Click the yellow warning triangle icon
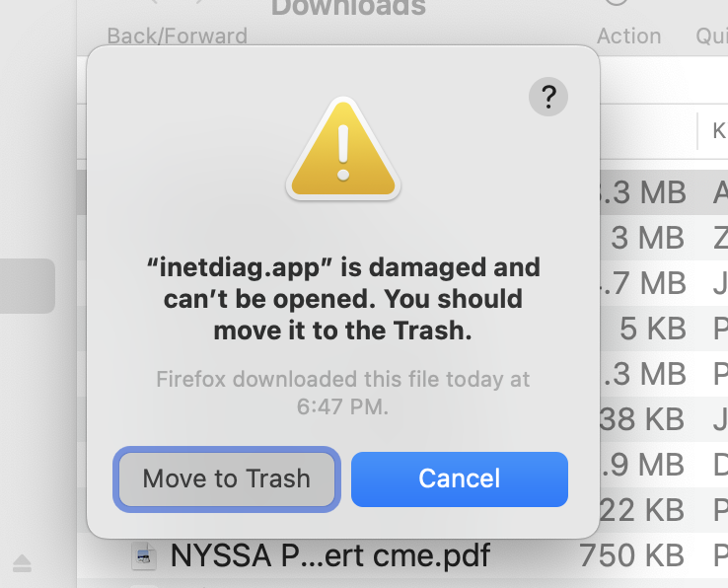 (x=343, y=148)
